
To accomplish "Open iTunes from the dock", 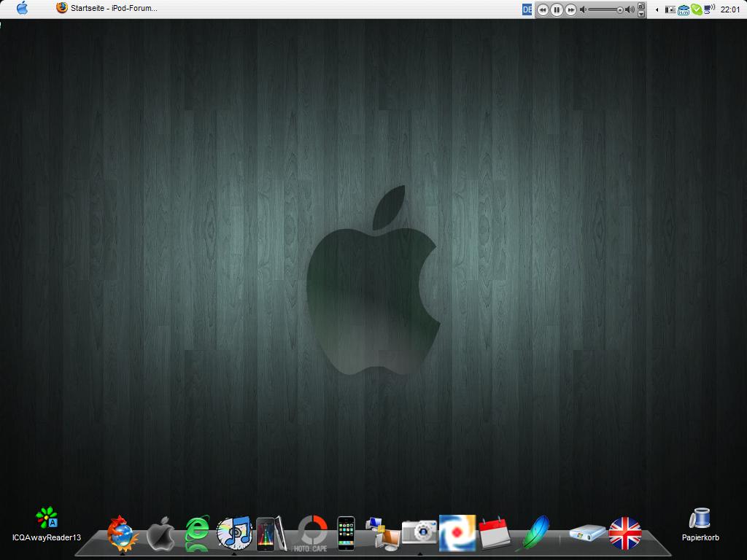I will (234, 533).
